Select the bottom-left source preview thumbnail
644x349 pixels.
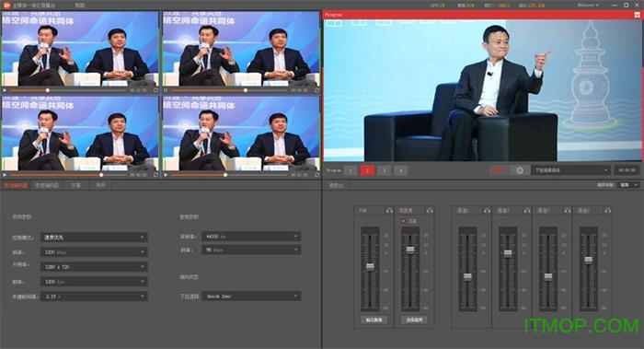click(80, 134)
